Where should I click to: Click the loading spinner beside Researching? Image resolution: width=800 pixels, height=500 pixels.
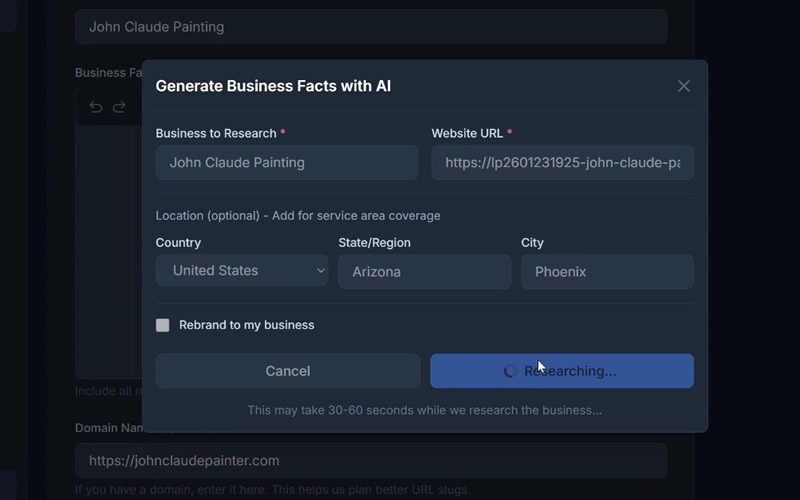tap(510, 371)
